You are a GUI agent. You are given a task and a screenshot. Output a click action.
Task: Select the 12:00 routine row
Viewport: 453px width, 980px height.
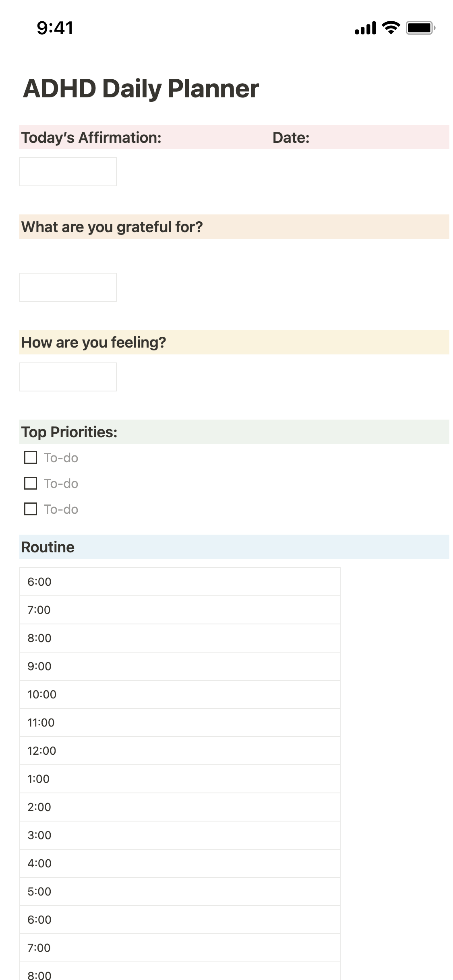click(180, 751)
